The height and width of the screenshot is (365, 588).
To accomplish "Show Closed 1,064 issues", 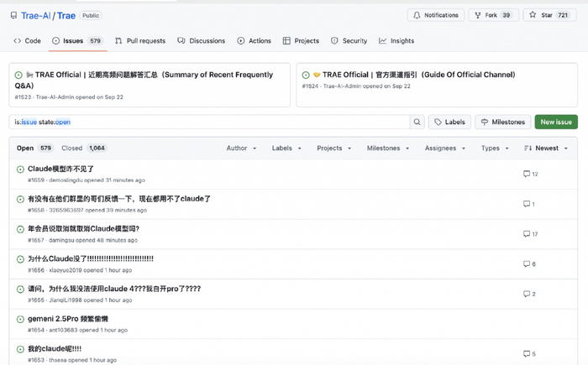I will coord(84,148).
